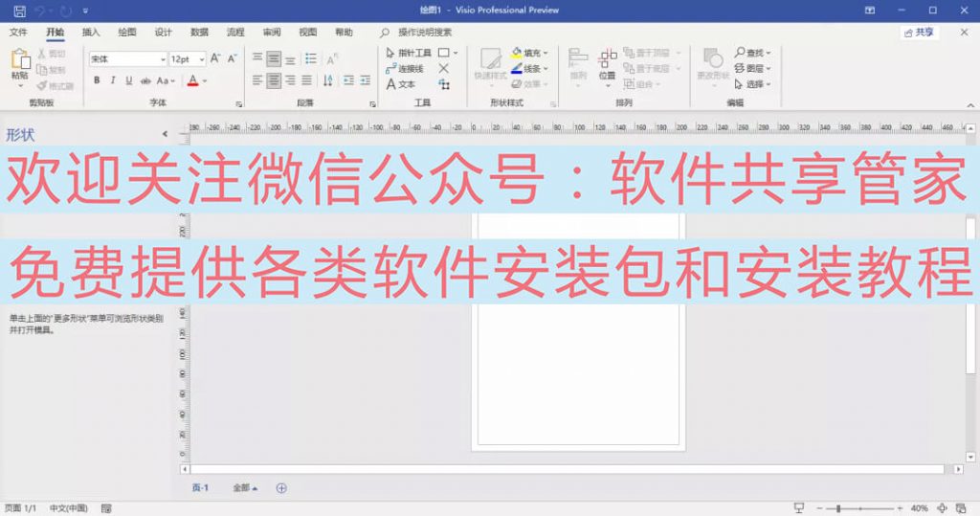
Task: Open the Customize Quick Access Toolbar dropdown
Action: click(x=85, y=11)
